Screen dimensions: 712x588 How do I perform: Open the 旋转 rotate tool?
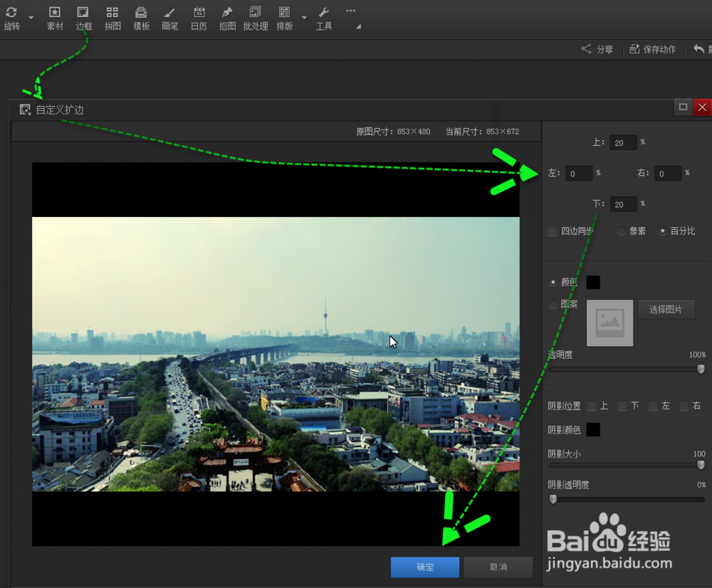tap(12, 19)
